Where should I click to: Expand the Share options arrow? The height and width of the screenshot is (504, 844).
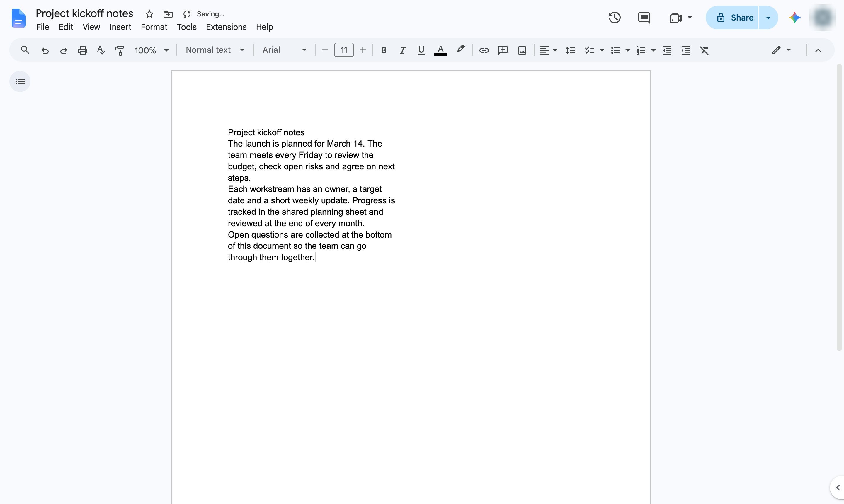[768, 18]
